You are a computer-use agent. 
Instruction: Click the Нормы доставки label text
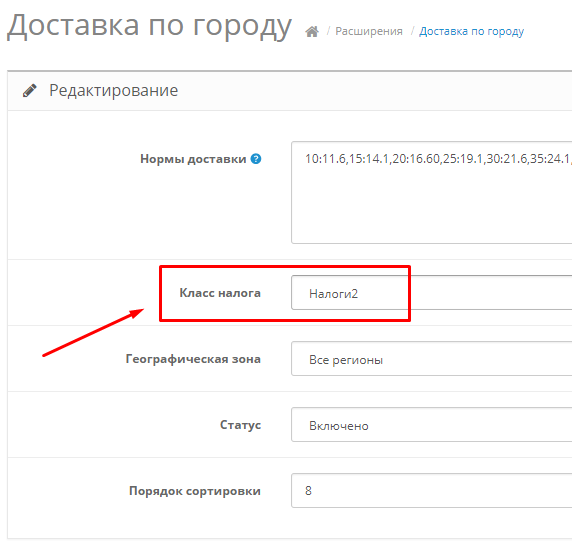point(193,159)
